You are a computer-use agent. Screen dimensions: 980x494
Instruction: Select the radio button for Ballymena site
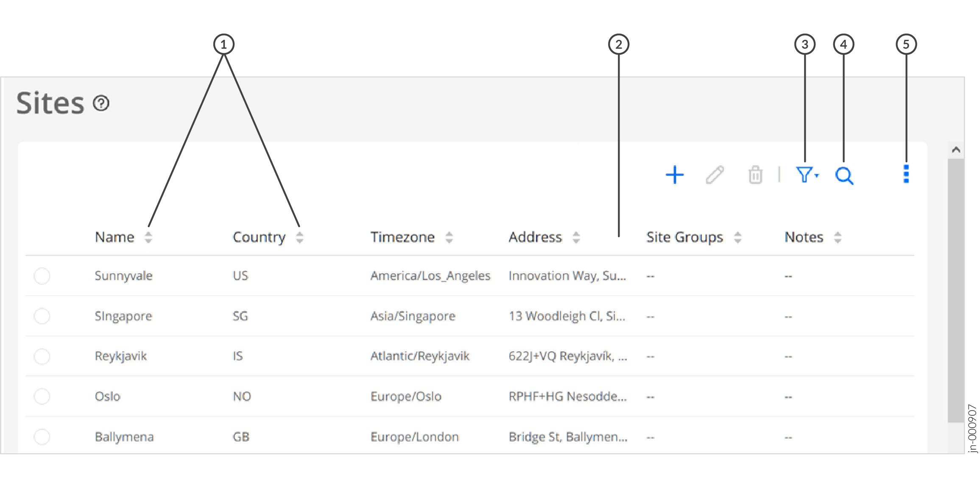[x=42, y=437]
